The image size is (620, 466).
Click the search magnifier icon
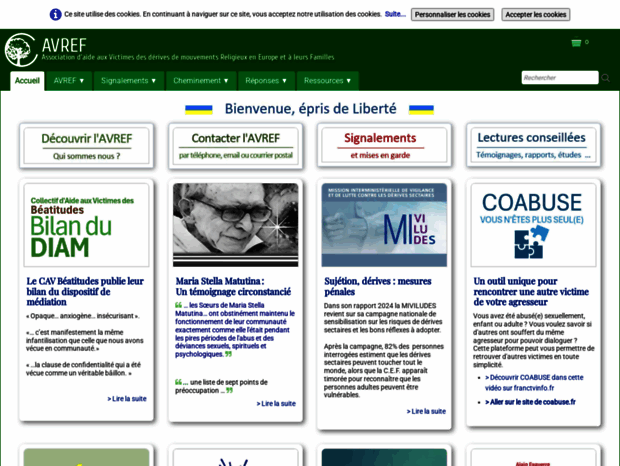605,78
